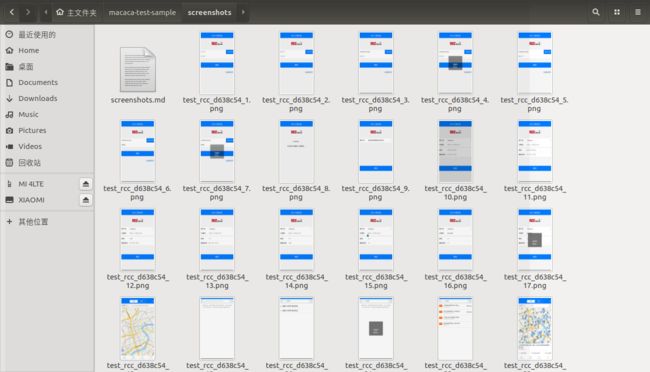Screen dimensions: 650x372
Task: Select thumbnail test_rcc_d638c54_11.png
Action: point(535,151)
